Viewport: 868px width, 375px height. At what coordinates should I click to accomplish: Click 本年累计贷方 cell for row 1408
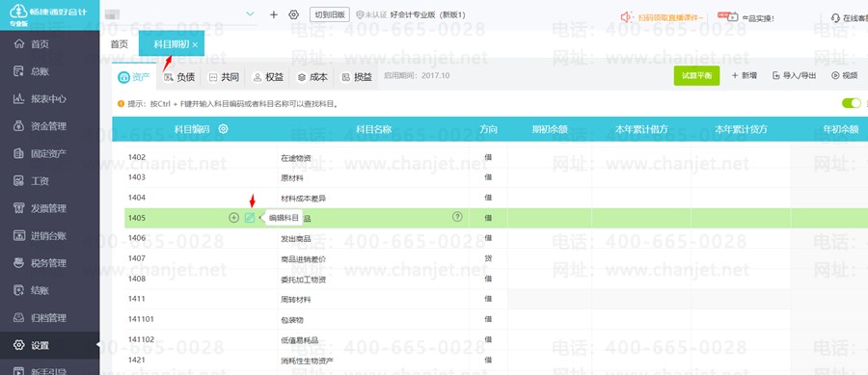[x=741, y=279]
